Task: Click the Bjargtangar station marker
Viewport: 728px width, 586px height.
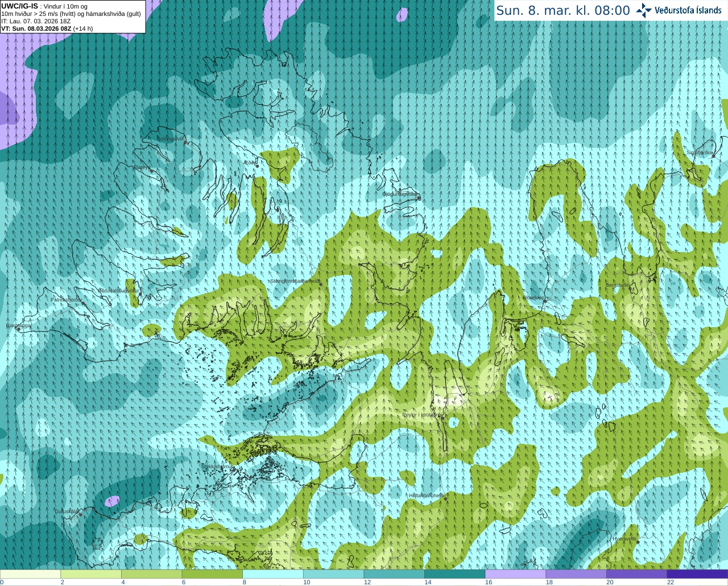Action: coord(18,329)
